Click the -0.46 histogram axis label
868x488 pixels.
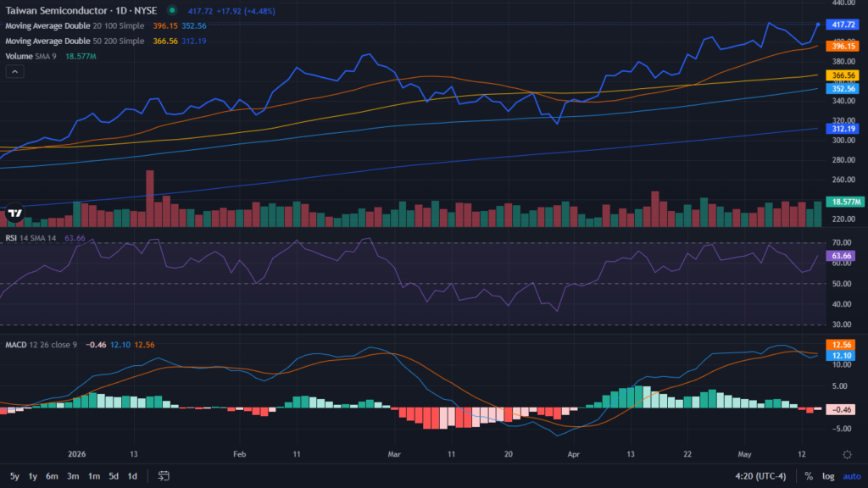point(841,409)
